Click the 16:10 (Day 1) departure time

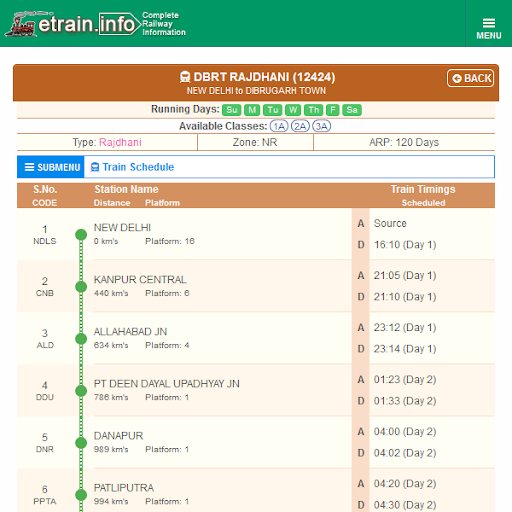pyautogui.click(x=405, y=245)
